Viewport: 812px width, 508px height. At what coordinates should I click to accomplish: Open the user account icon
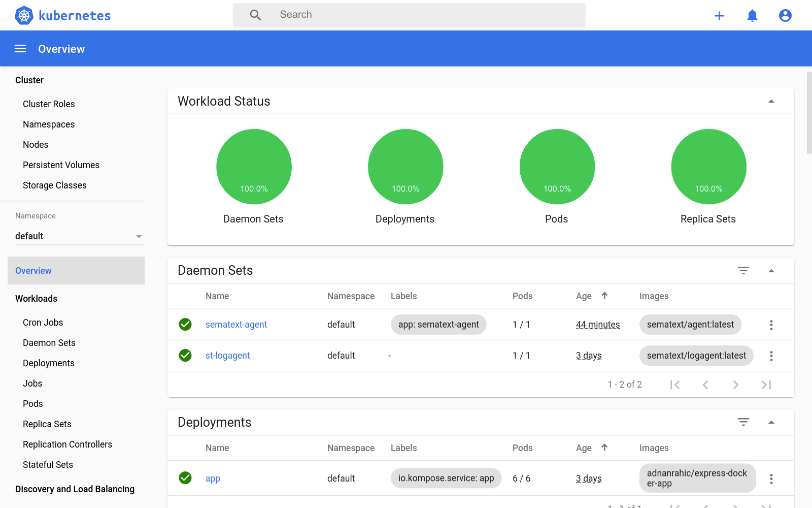[x=785, y=16]
